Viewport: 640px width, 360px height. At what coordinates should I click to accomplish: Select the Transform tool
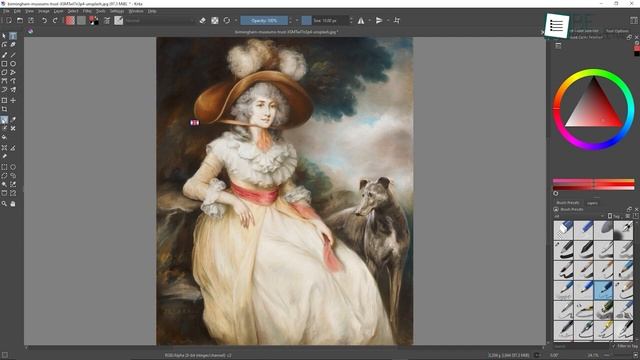[x=4, y=100]
